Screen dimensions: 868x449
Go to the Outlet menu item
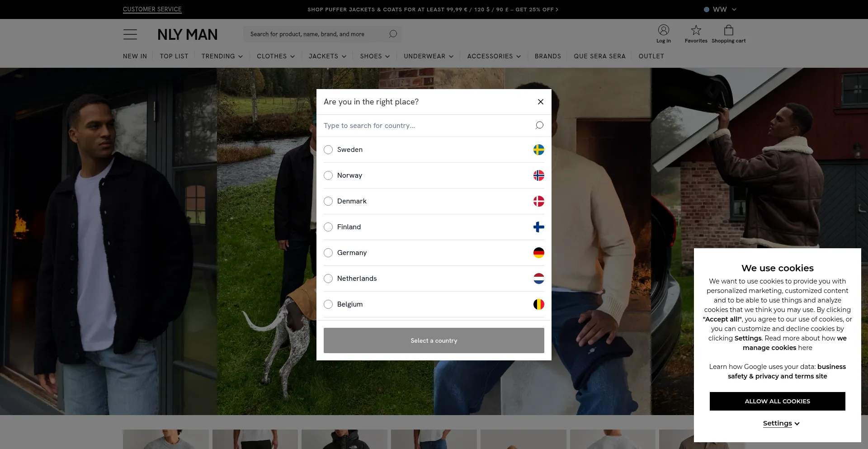tap(651, 56)
